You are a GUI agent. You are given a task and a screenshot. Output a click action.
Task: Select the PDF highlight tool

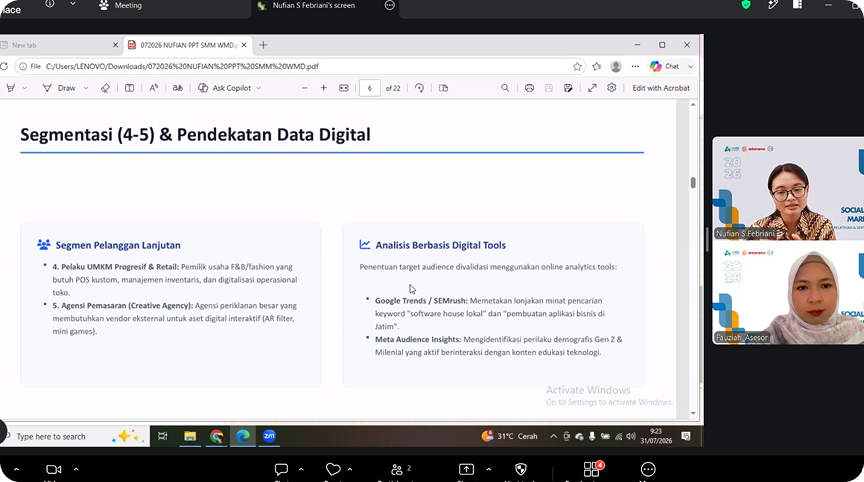coord(10,88)
